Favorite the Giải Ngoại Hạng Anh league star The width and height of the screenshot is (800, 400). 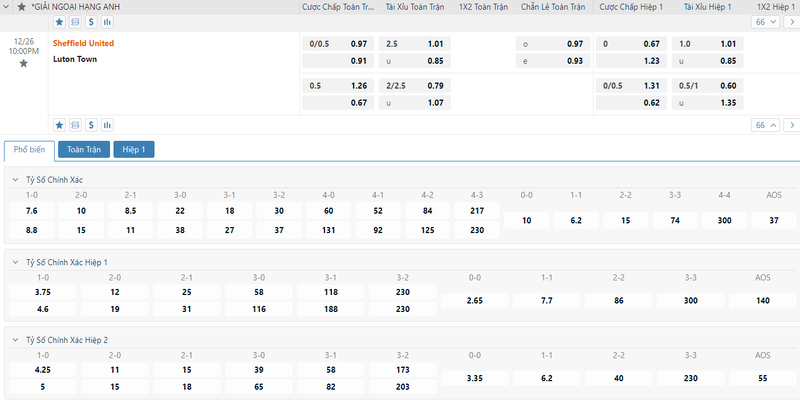[x=21, y=7]
